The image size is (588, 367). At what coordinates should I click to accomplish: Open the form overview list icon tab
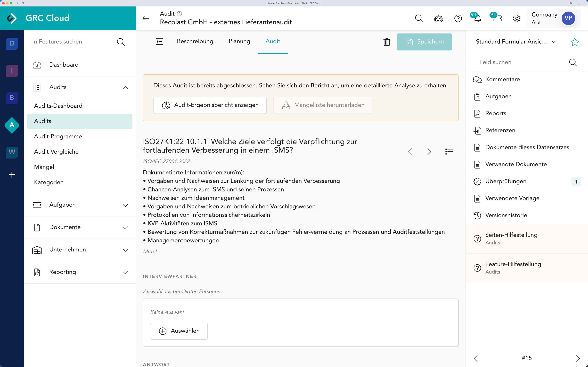click(x=159, y=41)
